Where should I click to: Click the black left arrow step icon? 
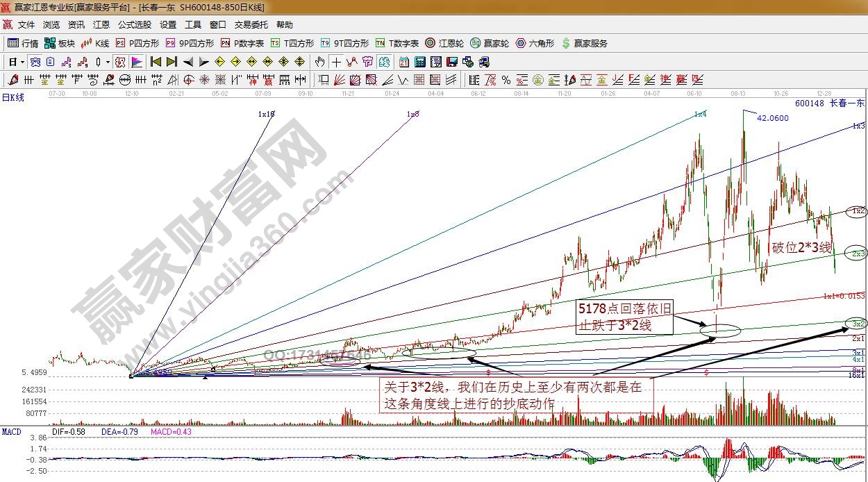pyautogui.click(x=187, y=62)
